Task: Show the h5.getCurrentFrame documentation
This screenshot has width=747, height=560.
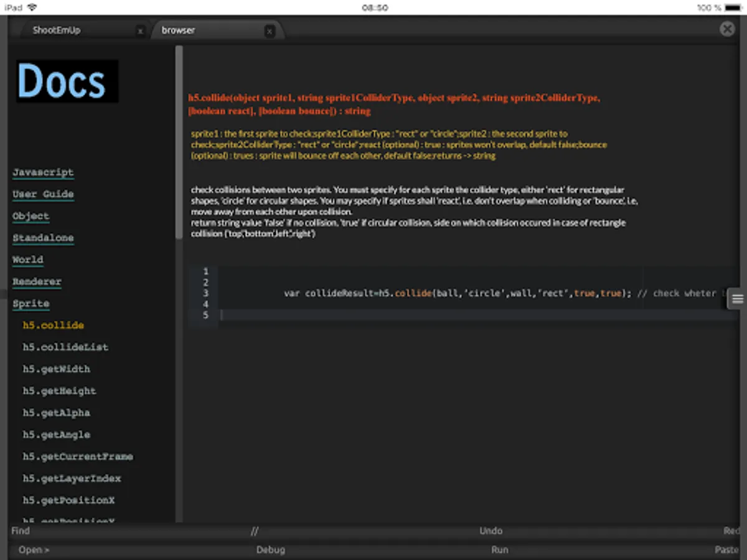Action: [x=78, y=457]
